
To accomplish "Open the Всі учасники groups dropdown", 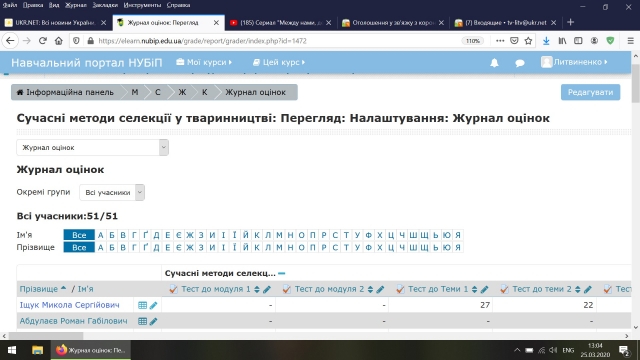I will pyautogui.click(x=112, y=193).
